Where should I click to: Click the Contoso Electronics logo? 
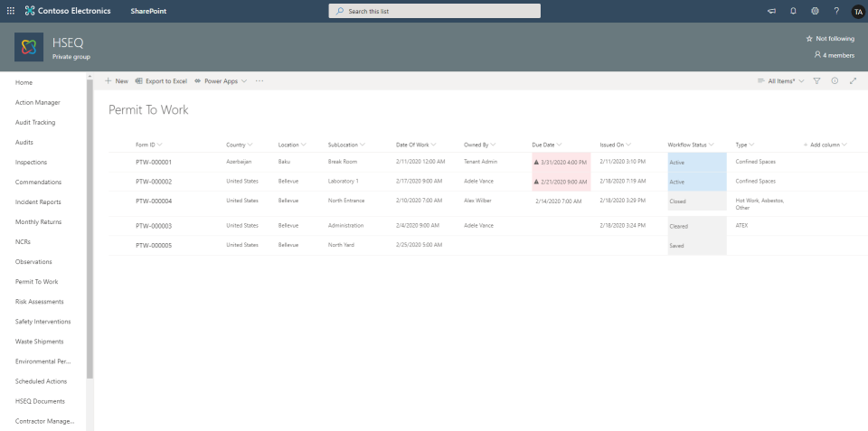(x=68, y=11)
